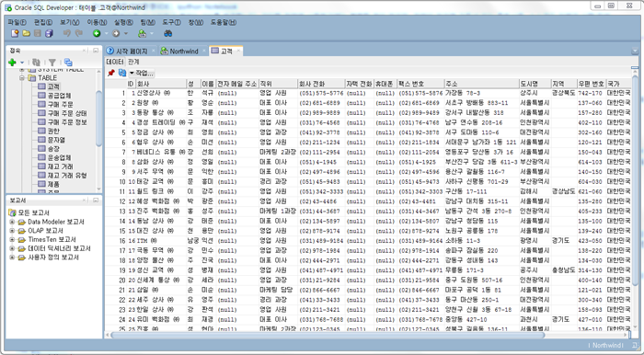This screenshot has width=644, height=355.
Task: Click the 회사 column header
Action: tap(161, 84)
